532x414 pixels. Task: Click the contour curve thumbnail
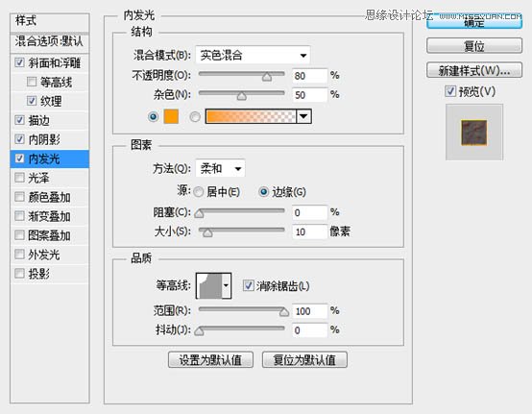[x=209, y=285]
